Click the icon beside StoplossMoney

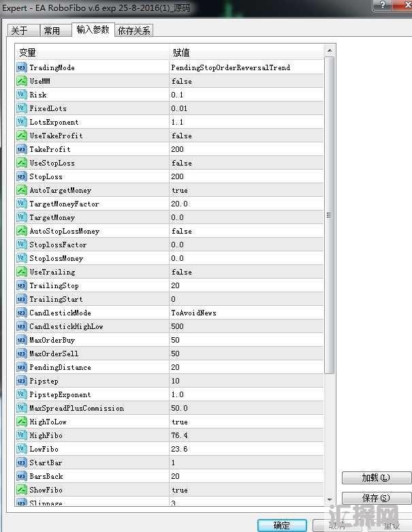(21, 258)
